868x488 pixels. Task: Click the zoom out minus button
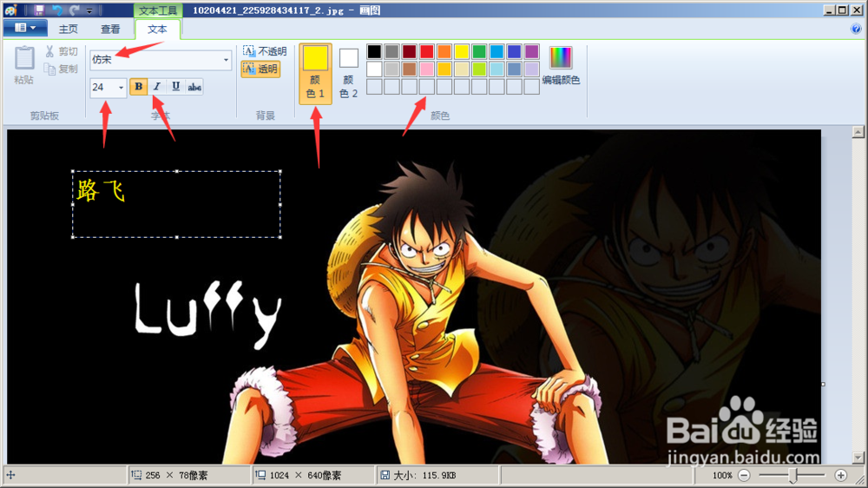pos(745,475)
